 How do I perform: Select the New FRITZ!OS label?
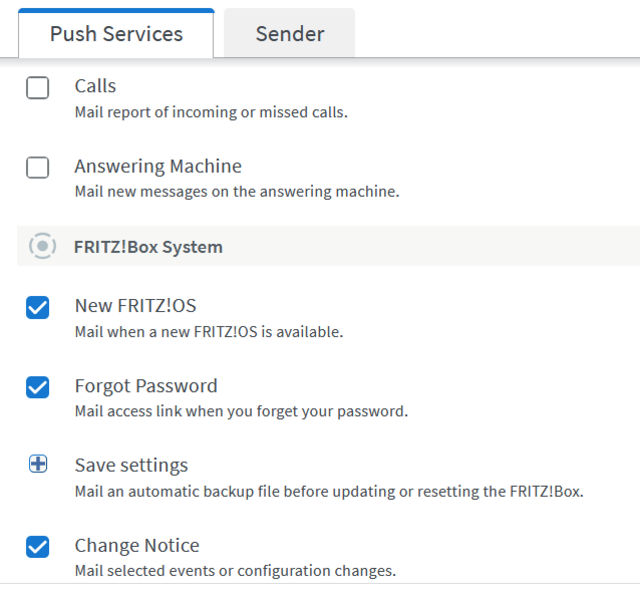click(136, 306)
